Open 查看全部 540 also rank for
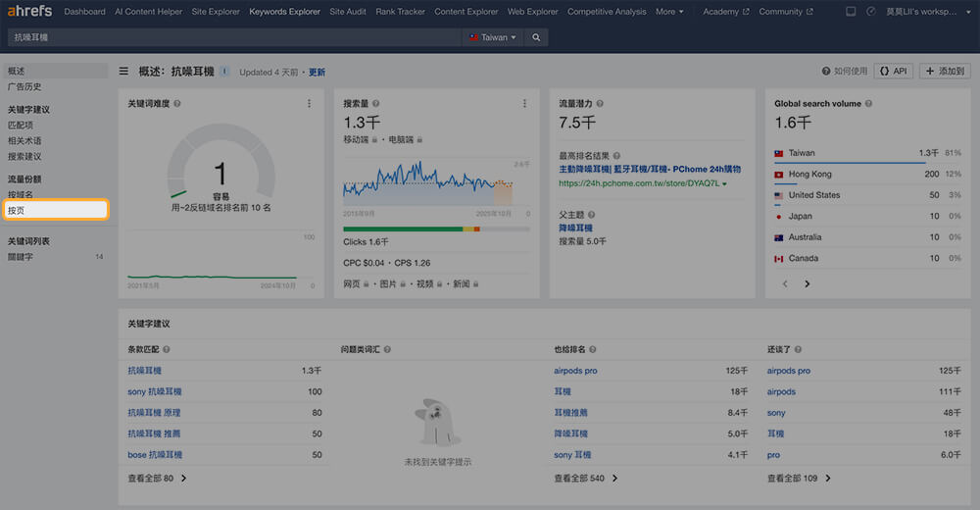The image size is (980, 510). (586, 478)
